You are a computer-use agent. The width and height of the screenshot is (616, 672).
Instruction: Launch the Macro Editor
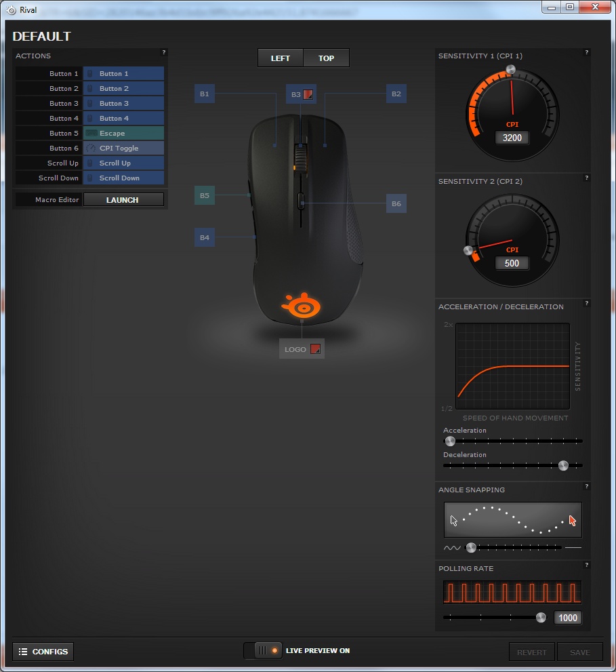point(123,200)
